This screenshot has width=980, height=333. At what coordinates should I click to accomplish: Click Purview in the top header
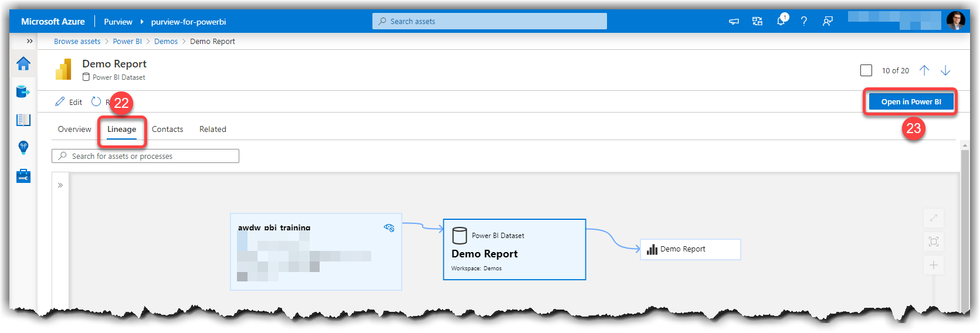(x=118, y=22)
